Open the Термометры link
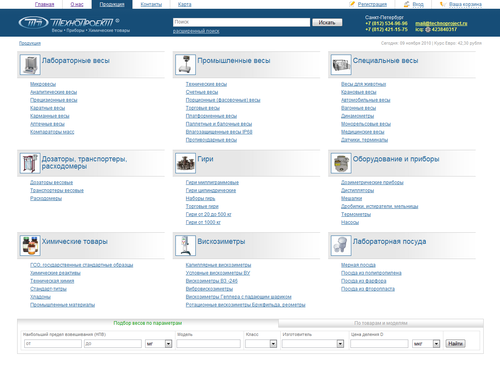The width and height of the screenshot is (500, 367). click(x=356, y=215)
